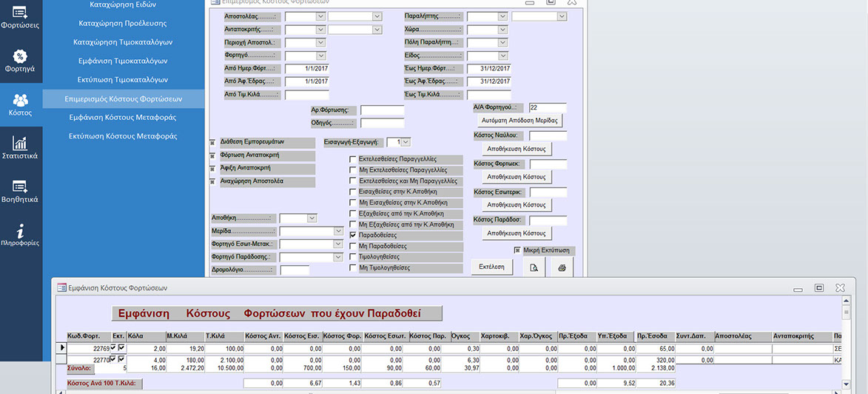Open Εκτύπωση Τιμοκαταλόγων menu item
The image size is (868, 394).
coord(122,79)
